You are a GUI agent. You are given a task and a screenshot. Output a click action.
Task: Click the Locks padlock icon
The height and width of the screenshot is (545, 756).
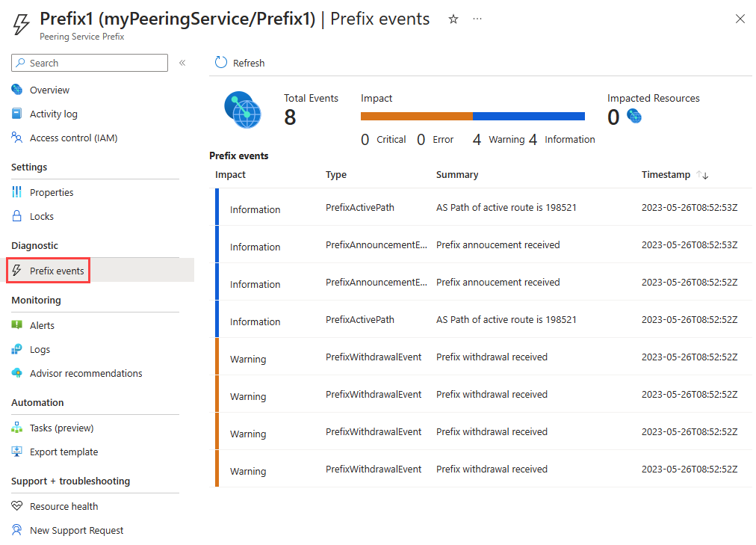click(x=17, y=216)
